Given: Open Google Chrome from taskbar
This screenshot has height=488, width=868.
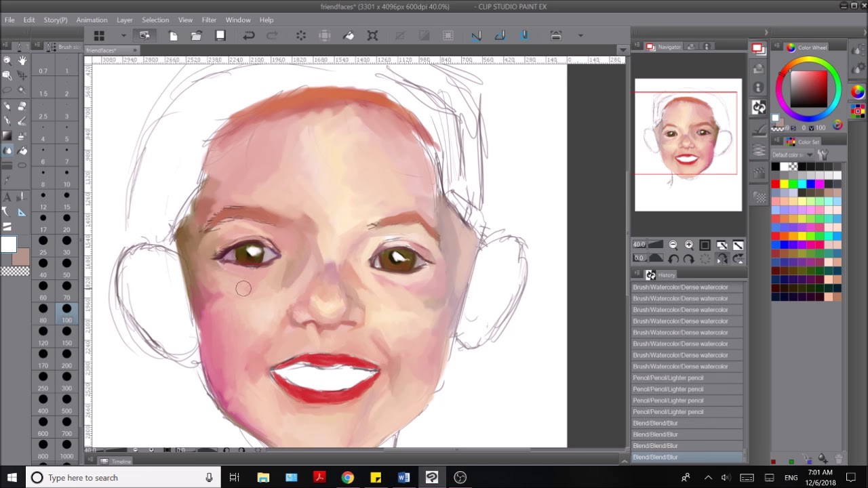Looking at the screenshot, I should coord(347,478).
